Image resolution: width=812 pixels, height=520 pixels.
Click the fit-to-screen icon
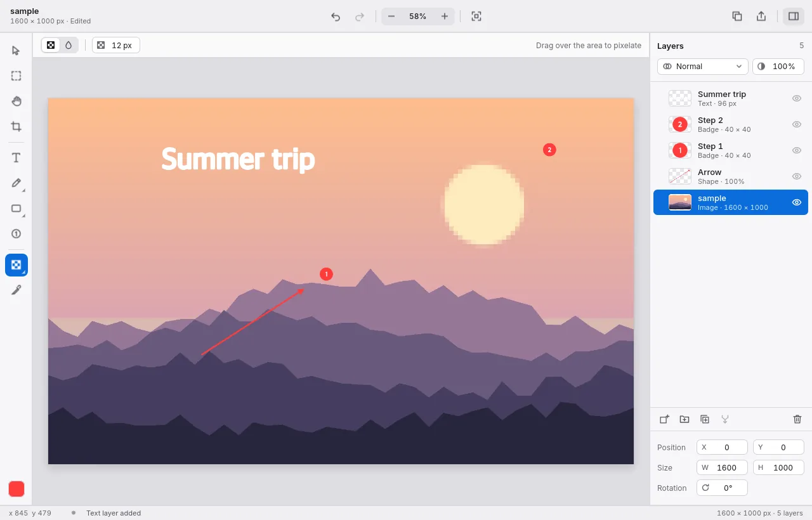tap(476, 16)
